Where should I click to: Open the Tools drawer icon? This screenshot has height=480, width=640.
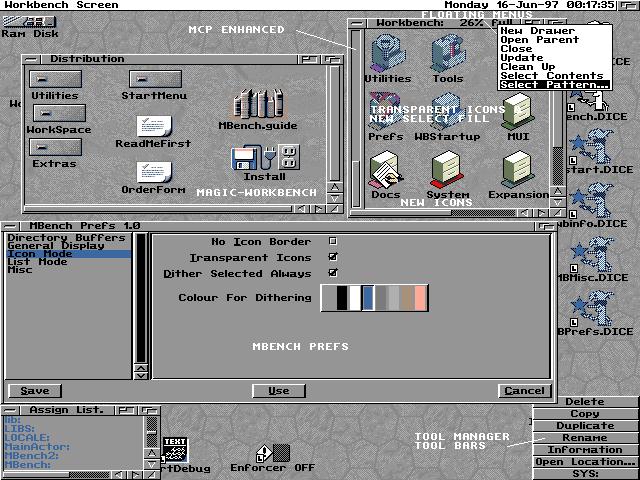coord(447,53)
